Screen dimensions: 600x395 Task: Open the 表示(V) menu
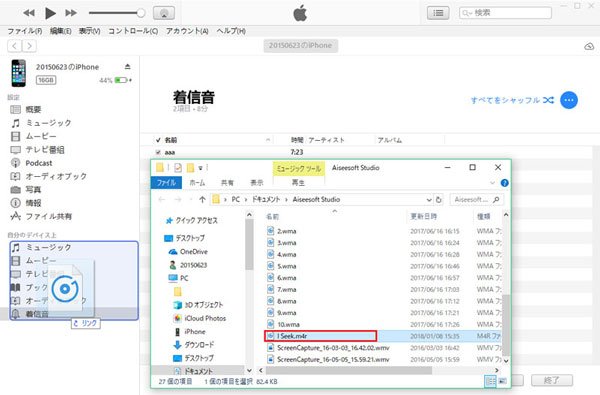pos(90,31)
